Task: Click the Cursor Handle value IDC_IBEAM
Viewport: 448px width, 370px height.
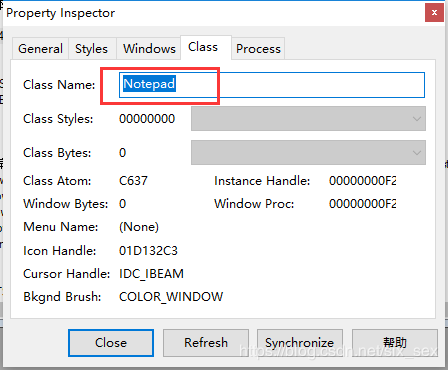Action: point(151,274)
